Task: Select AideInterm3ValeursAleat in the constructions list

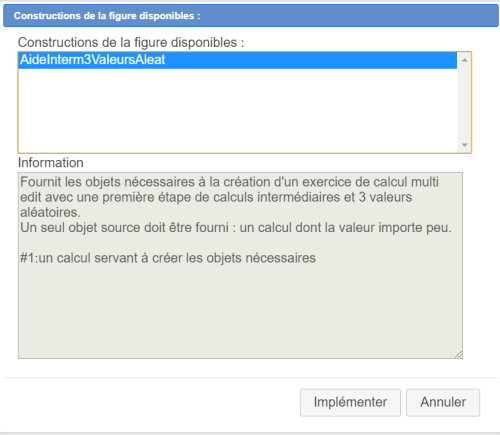Action: [x=92, y=60]
